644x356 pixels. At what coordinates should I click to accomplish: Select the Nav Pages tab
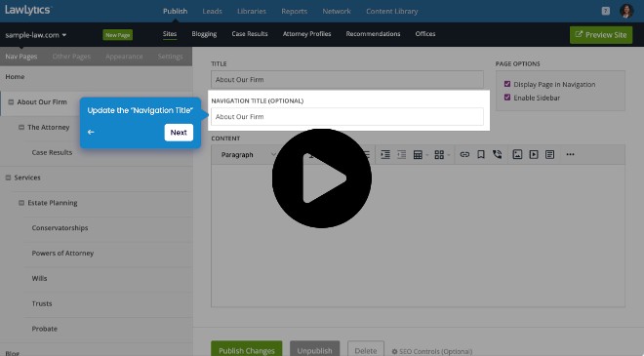click(x=21, y=57)
